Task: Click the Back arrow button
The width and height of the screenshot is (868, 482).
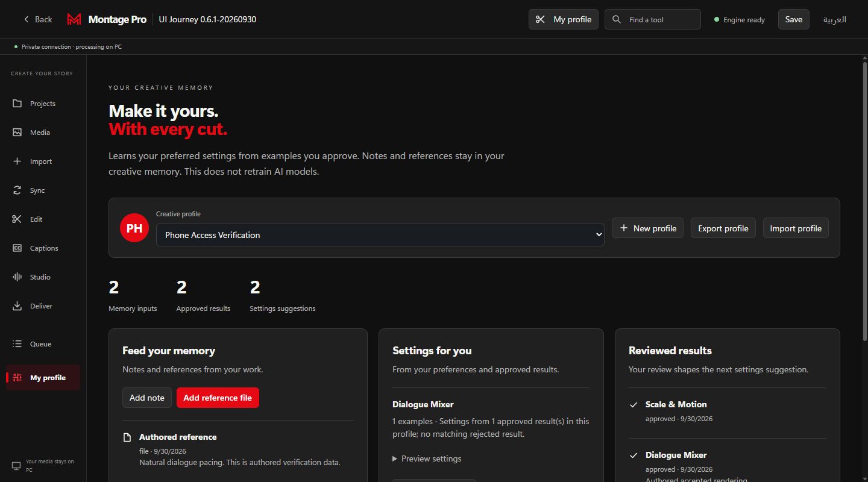Action: click(37, 19)
